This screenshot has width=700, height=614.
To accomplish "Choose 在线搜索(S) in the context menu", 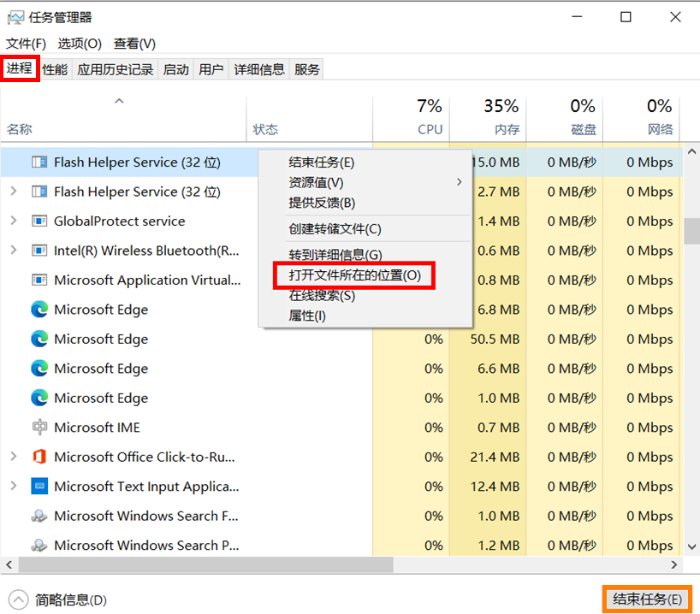I will (322, 295).
